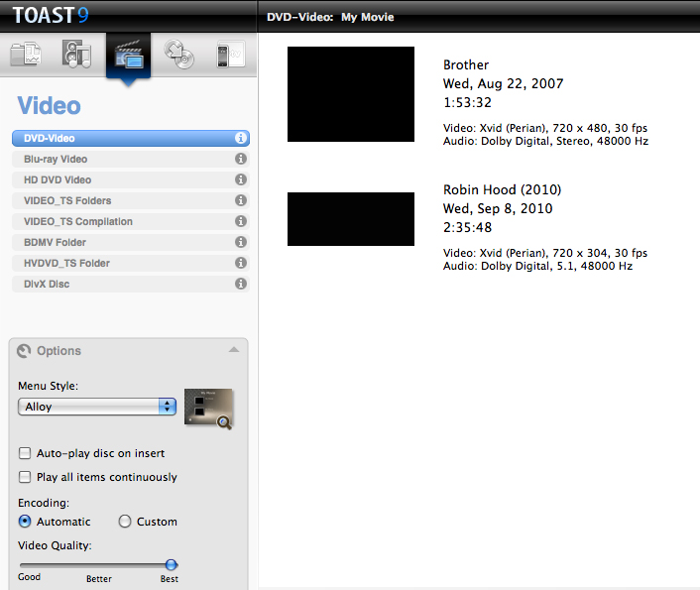Image resolution: width=700 pixels, height=590 pixels.
Task: Click the Robin Hood movie thumbnail
Action: point(351,219)
